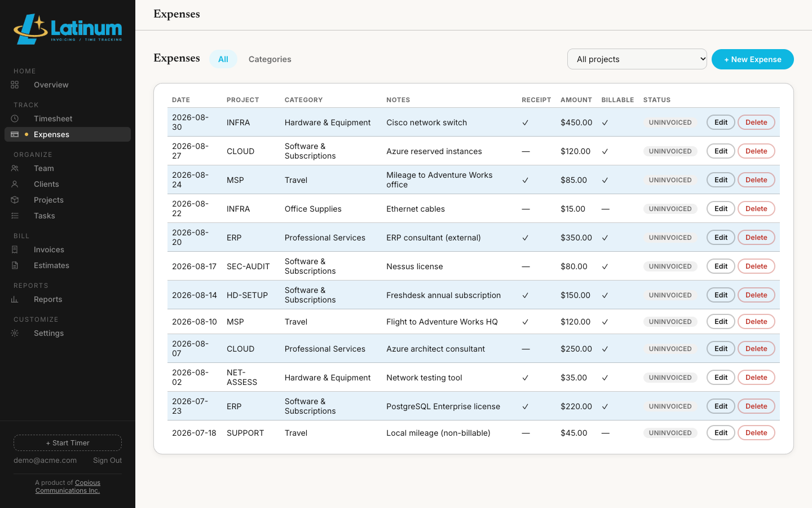Click the Network testing tool note
812x508 pixels.
tap(424, 378)
